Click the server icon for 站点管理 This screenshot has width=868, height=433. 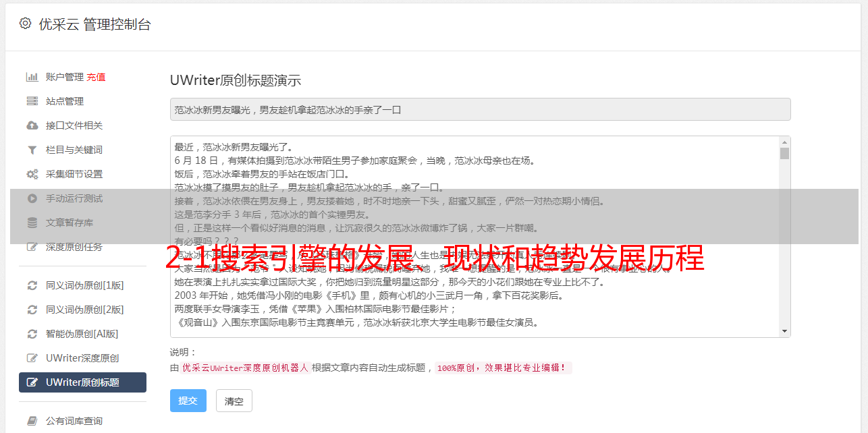point(32,101)
